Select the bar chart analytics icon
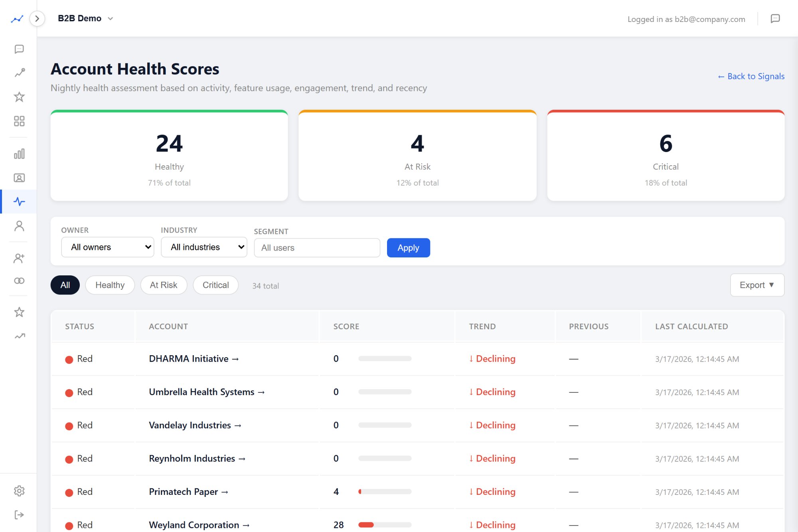Image resolution: width=798 pixels, height=532 pixels. tap(19, 153)
